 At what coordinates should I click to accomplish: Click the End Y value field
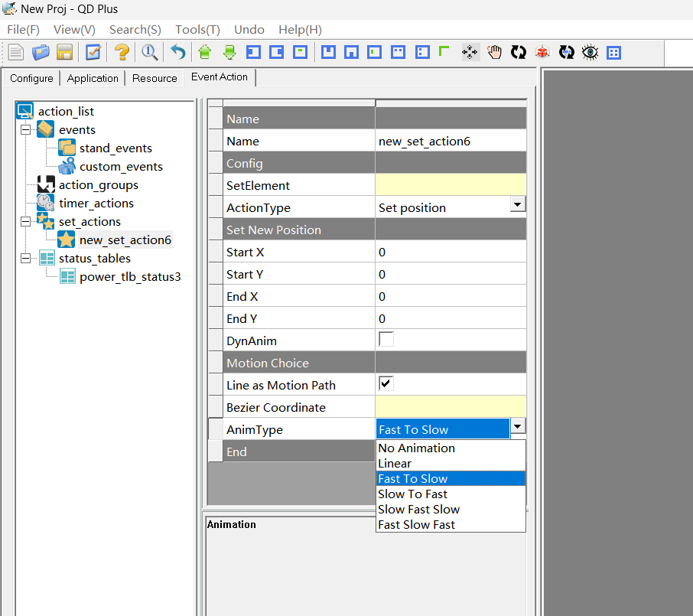(x=451, y=318)
